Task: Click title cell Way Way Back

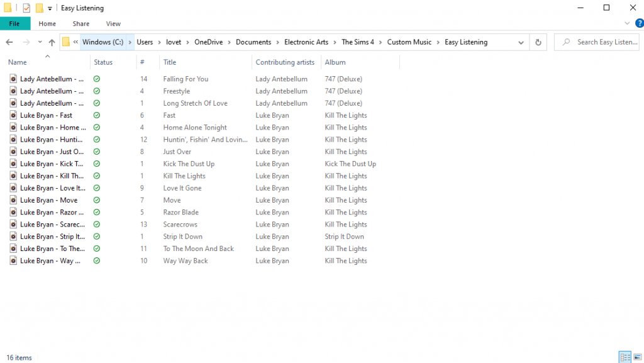Action: tap(186, 260)
